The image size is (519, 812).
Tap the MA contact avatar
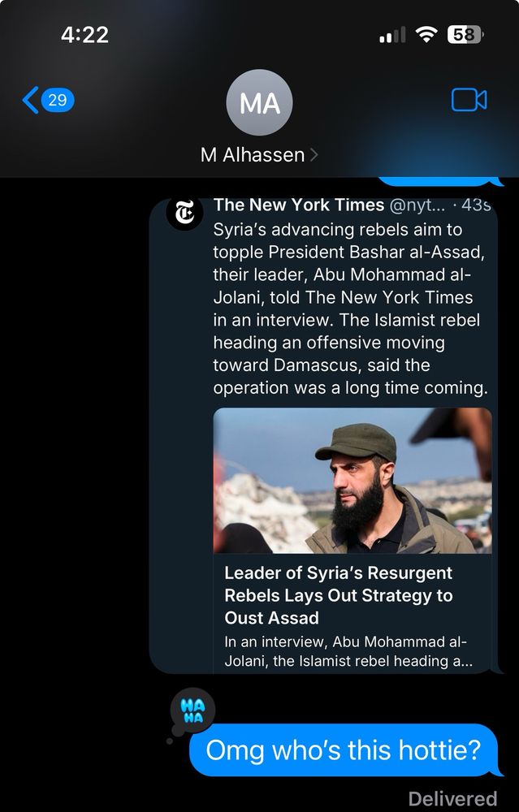[260, 102]
